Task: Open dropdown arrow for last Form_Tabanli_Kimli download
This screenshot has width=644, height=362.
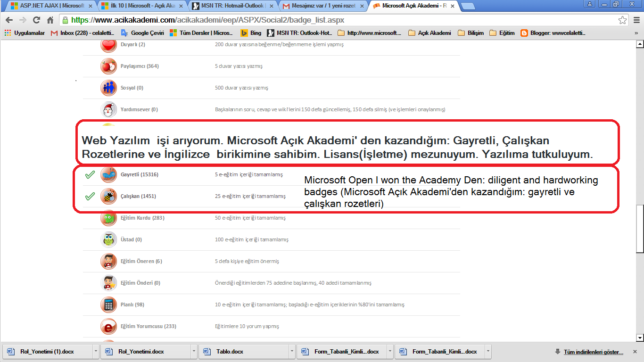Action: tap(488, 352)
